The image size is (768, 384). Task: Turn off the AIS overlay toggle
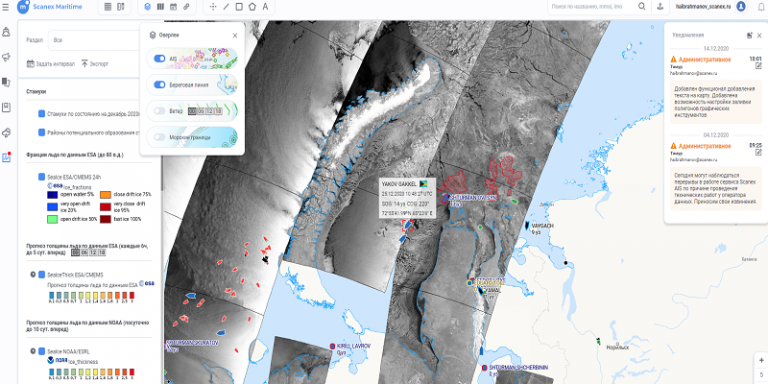(x=160, y=58)
